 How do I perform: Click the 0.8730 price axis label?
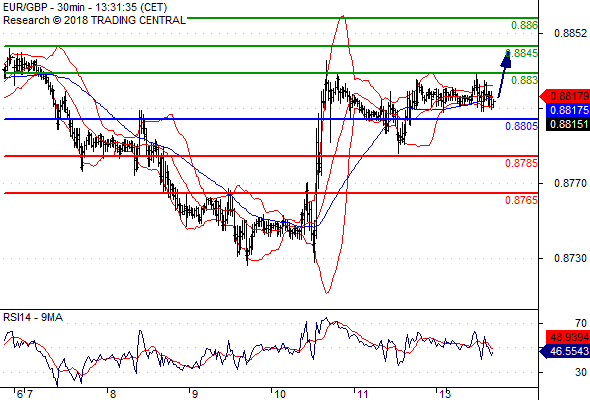[x=570, y=259]
